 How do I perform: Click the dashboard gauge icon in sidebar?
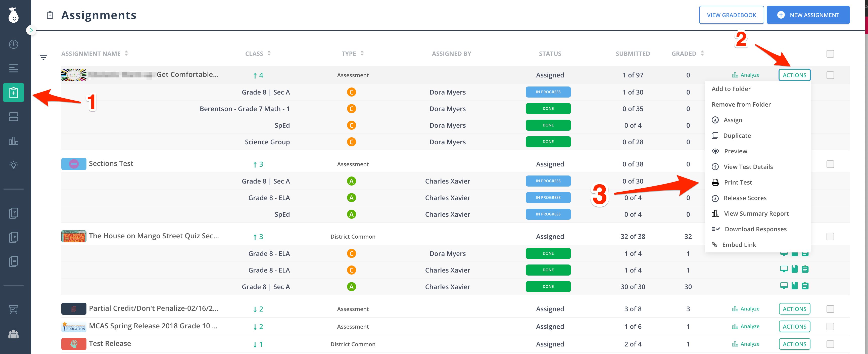coord(14,44)
